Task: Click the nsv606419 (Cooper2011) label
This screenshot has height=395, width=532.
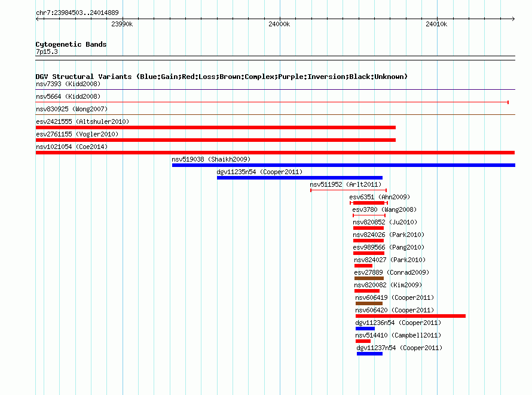Action: click(395, 297)
